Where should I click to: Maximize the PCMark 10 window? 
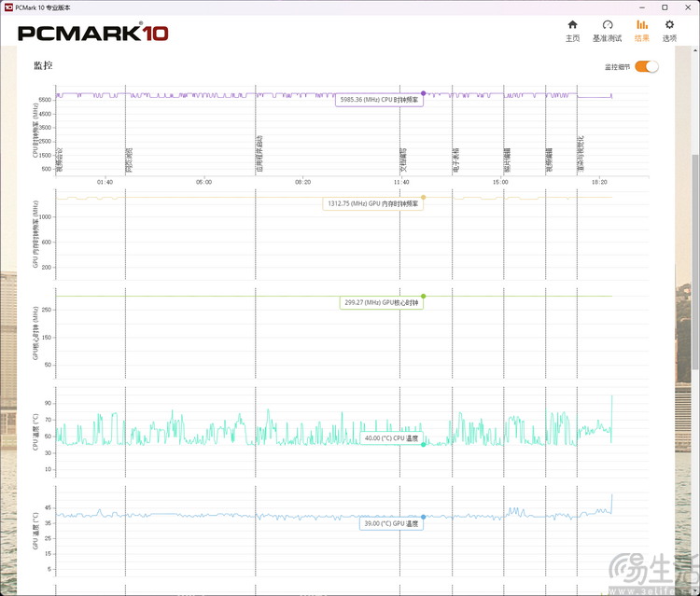click(665, 7)
